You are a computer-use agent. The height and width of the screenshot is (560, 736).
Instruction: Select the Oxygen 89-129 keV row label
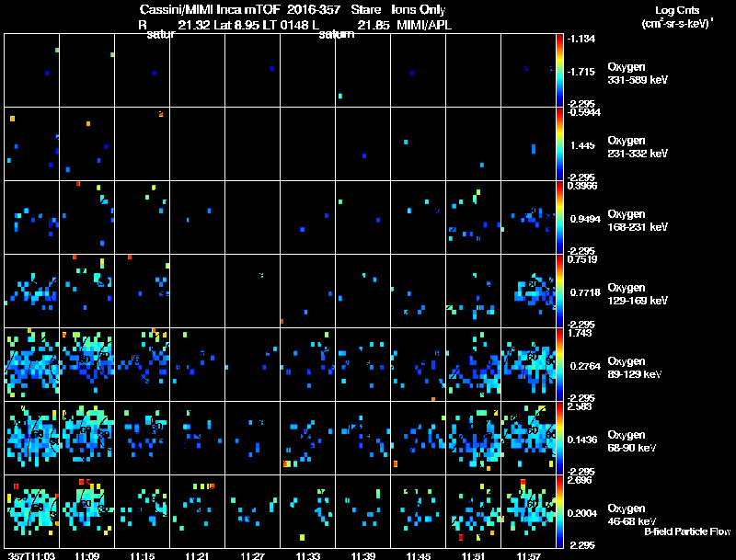click(x=635, y=367)
